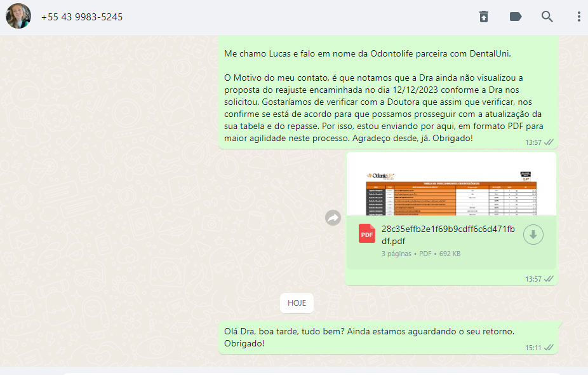This screenshot has height=375, width=588.
Task: Click the 13:57 timestamp under the PDF
Action: pyautogui.click(x=533, y=279)
